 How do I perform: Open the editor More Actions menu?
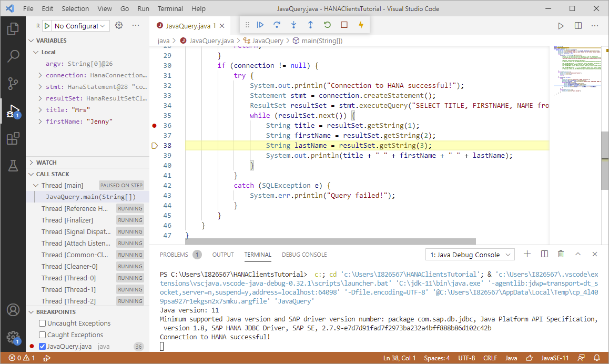(x=595, y=26)
